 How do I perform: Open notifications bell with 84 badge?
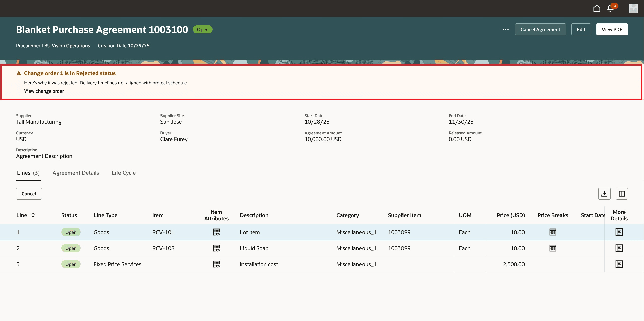tap(611, 9)
